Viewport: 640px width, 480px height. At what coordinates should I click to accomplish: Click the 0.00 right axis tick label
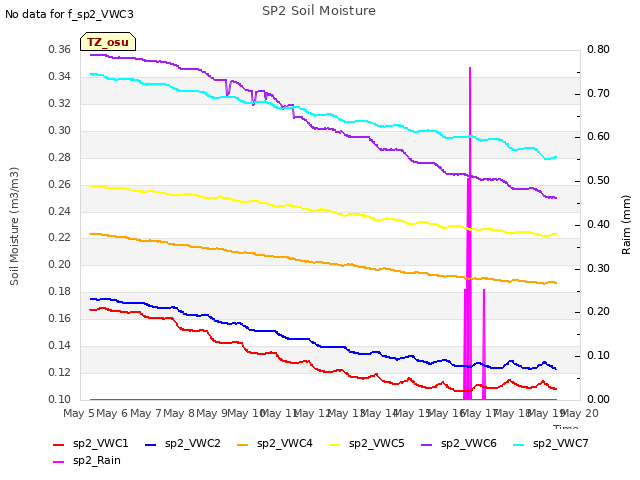pyautogui.click(x=598, y=399)
